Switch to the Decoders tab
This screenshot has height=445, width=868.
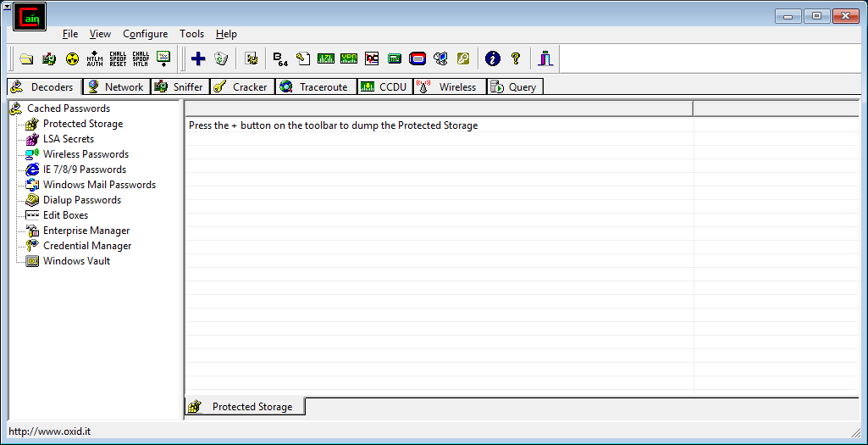[x=44, y=87]
